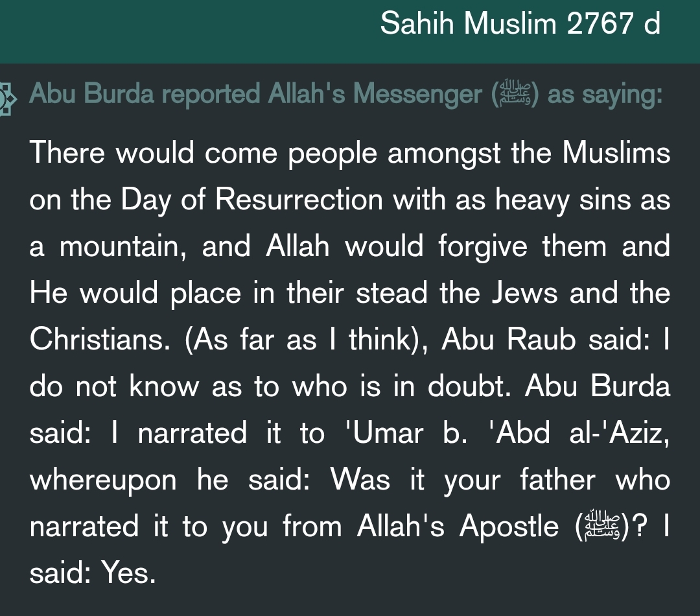700x616 pixels.
Task: Click the name "'Umar b. 'Abd al-'Aziz"
Action: tap(506, 433)
